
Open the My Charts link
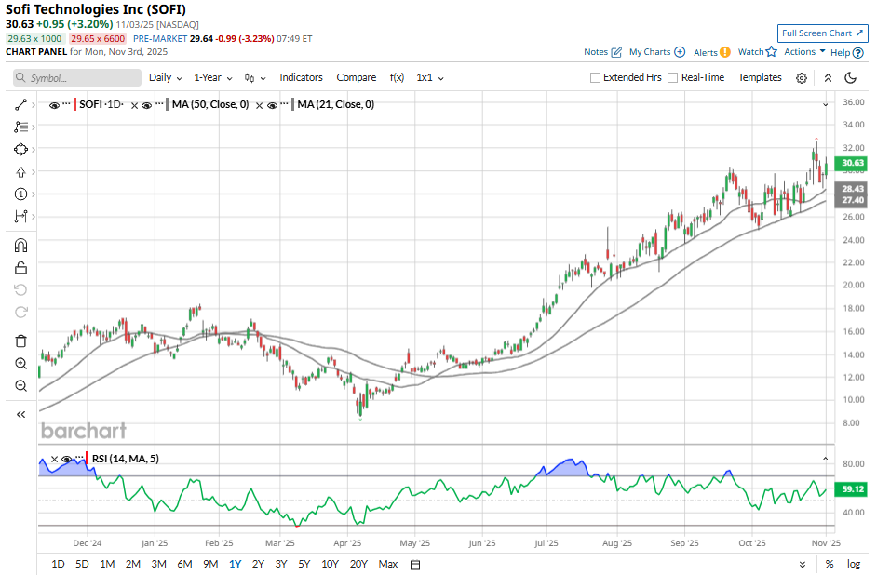tap(656, 52)
